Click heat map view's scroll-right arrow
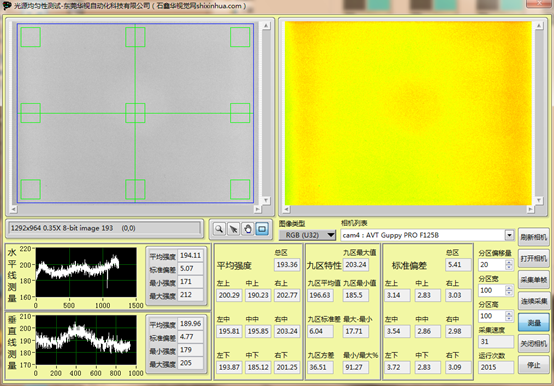This screenshot has width=554, height=386. click(x=530, y=209)
